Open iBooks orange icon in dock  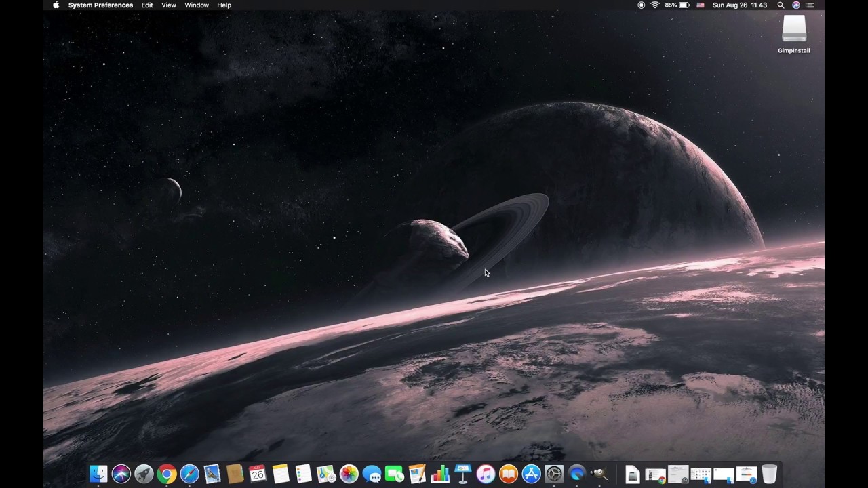pos(509,474)
